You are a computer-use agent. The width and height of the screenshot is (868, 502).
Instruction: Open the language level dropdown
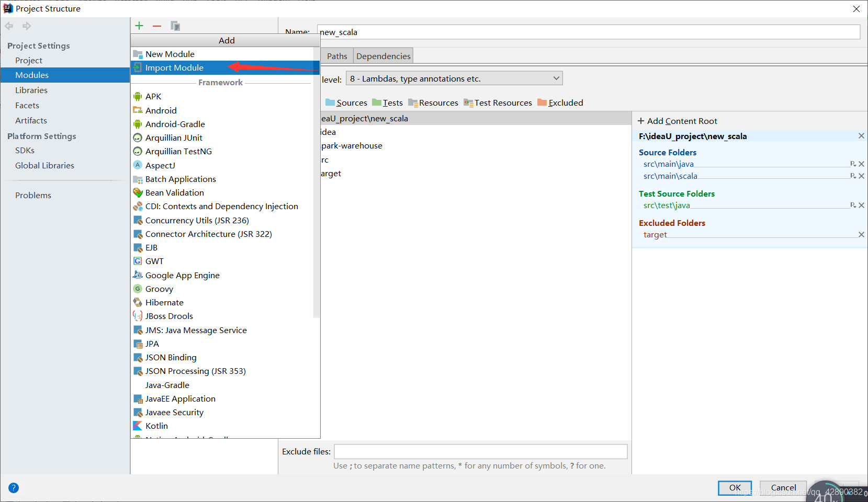(454, 78)
